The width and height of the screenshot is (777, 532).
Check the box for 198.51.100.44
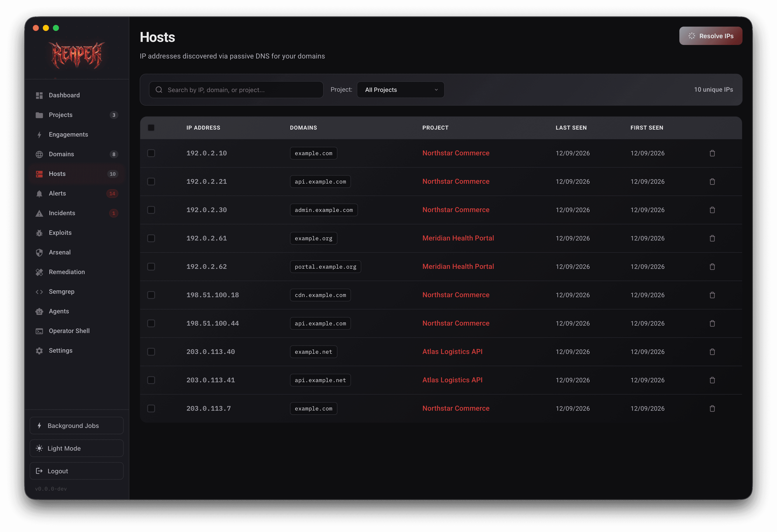pos(151,323)
